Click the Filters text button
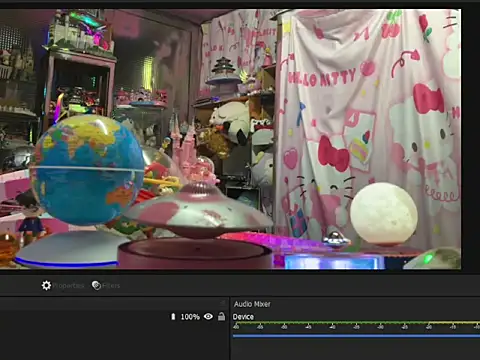The height and width of the screenshot is (360, 480). point(111,286)
